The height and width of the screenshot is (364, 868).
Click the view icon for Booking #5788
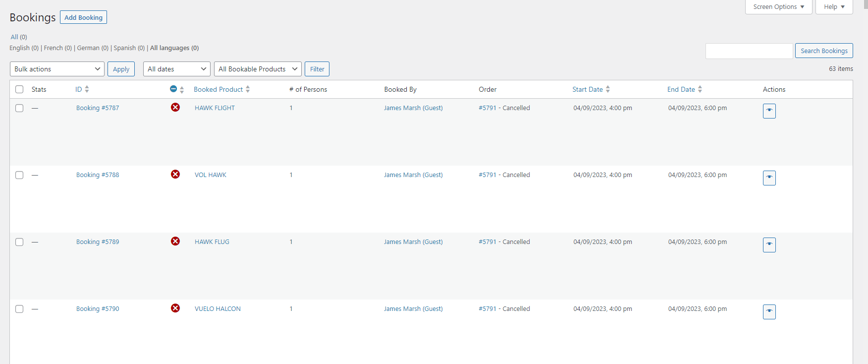click(x=769, y=178)
